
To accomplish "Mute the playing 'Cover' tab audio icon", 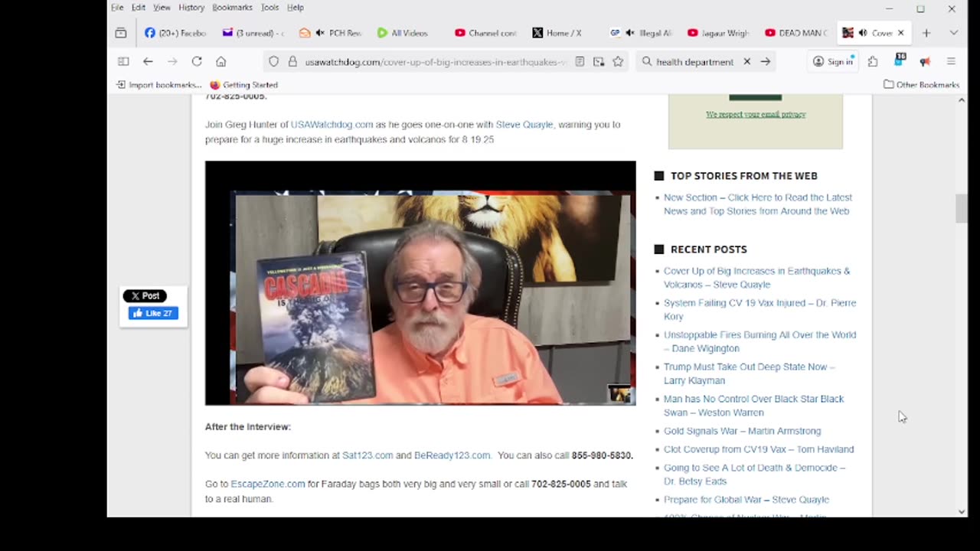I will click(863, 33).
